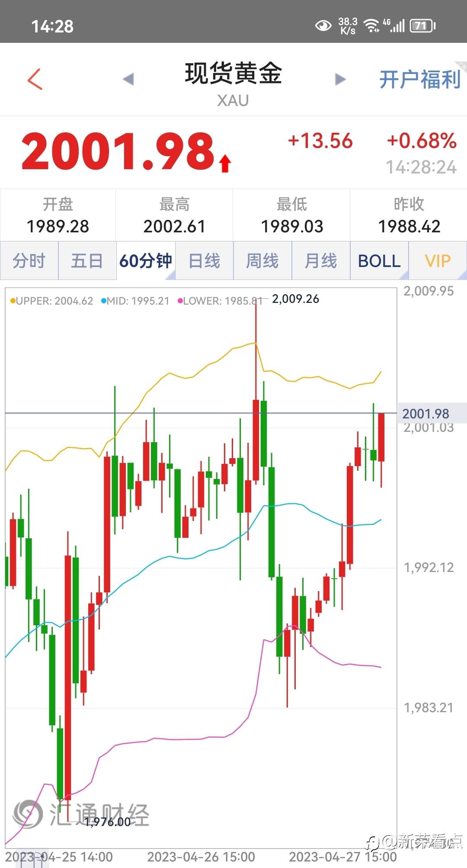Go to next instrument with right triangle
467x868 pixels.
pyautogui.click(x=340, y=79)
